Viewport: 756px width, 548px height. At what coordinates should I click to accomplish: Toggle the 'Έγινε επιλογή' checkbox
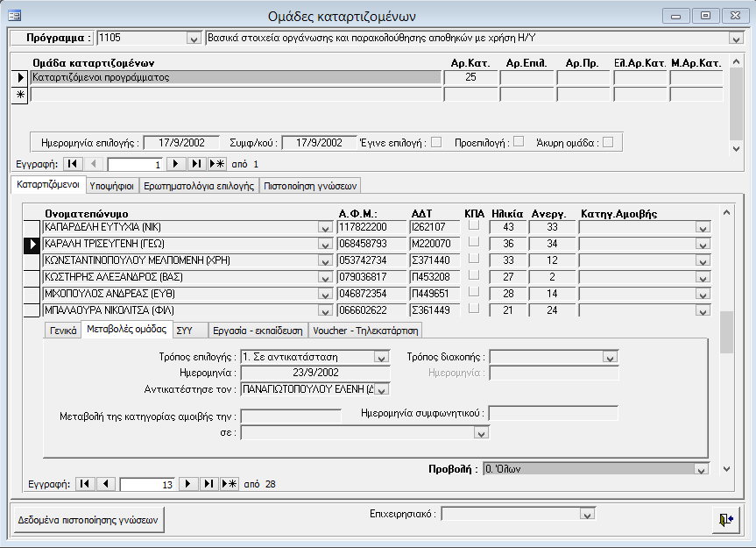436,142
